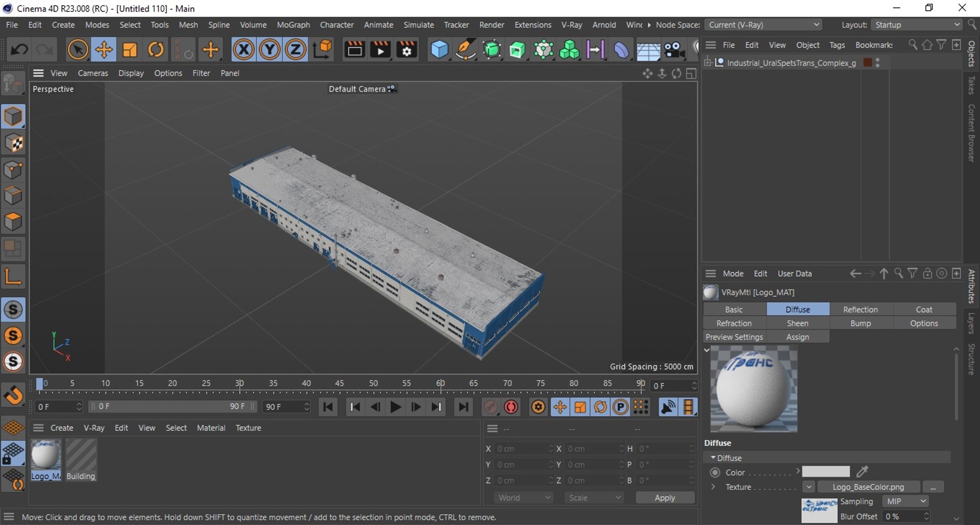Play the animation forward
The width and height of the screenshot is (980, 525).
[x=395, y=407]
